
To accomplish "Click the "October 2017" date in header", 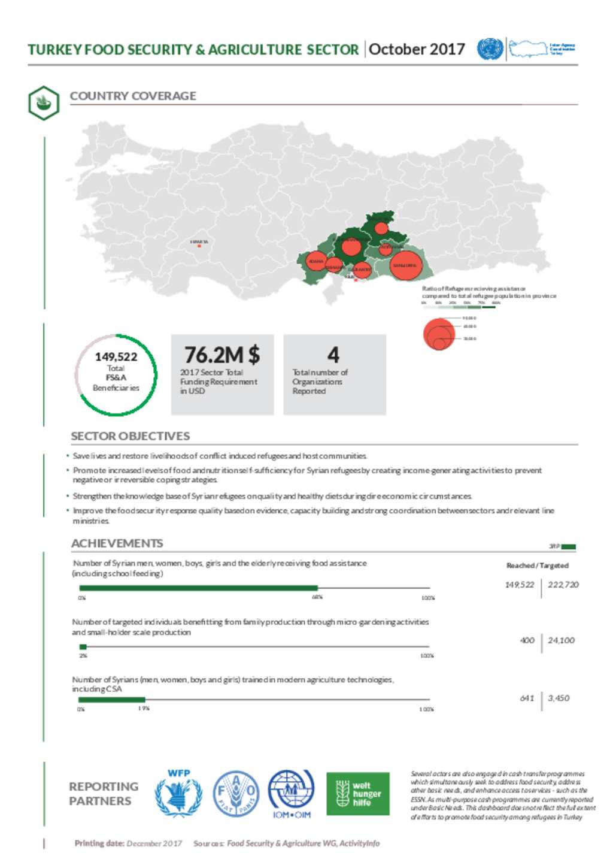I will coord(417,49).
